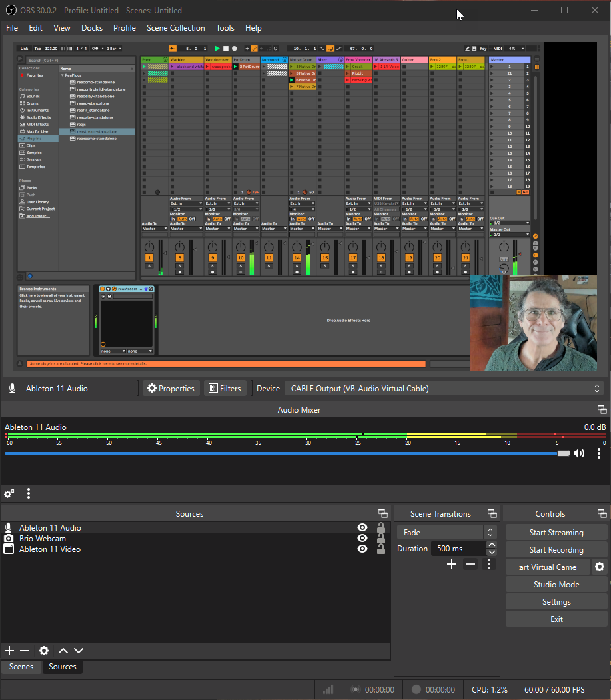Viewport: 611px width, 700px height.
Task: Open the Filters button for the audio source
Action: [223, 389]
